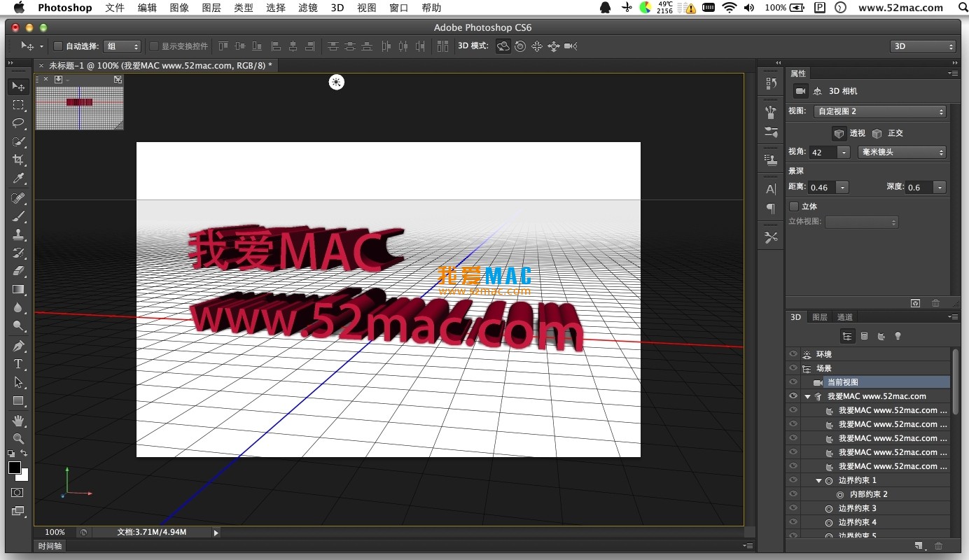The height and width of the screenshot is (560, 969).
Task: Select the Hand tool
Action: (x=18, y=421)
